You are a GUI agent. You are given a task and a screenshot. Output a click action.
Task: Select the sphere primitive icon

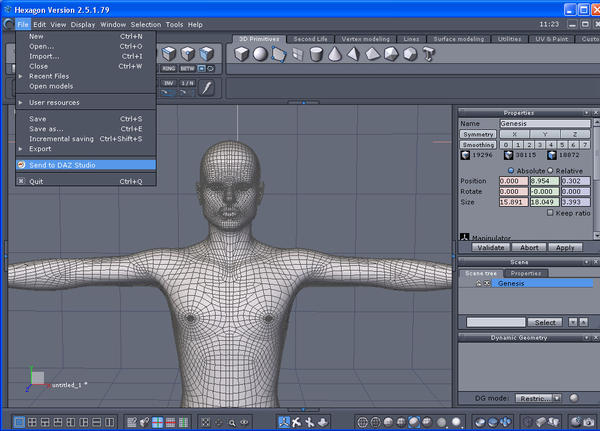click(260, 54)
